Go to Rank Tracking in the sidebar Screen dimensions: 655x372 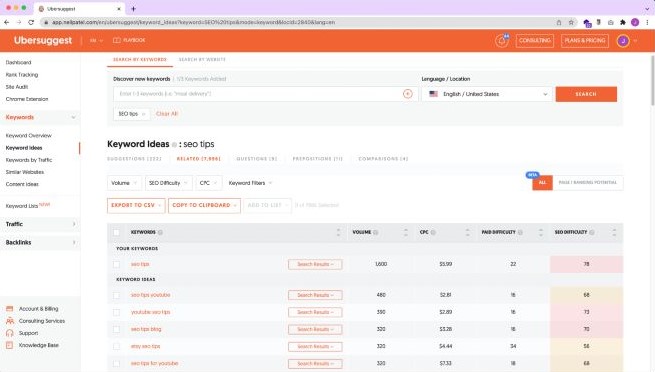22,75
